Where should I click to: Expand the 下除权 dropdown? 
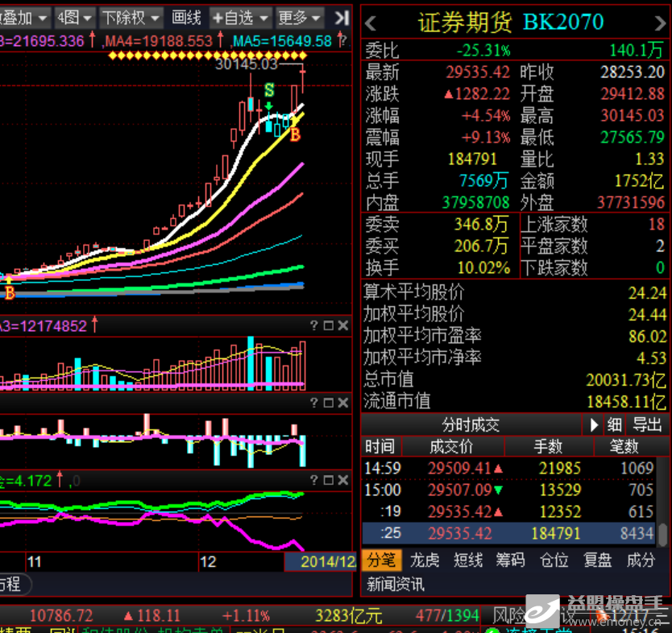point(130,17)
